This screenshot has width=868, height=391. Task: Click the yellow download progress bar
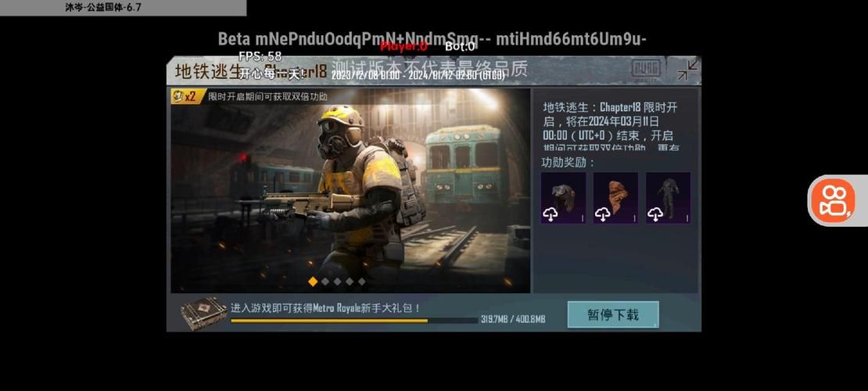click(x=352, y=320)
